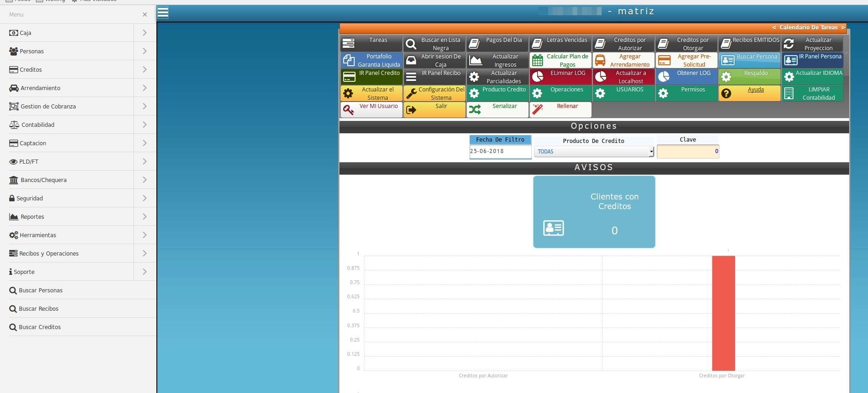Click the Fecha De Filtro date field
This screenshot has height=393, width=868.
click(500, 151)
